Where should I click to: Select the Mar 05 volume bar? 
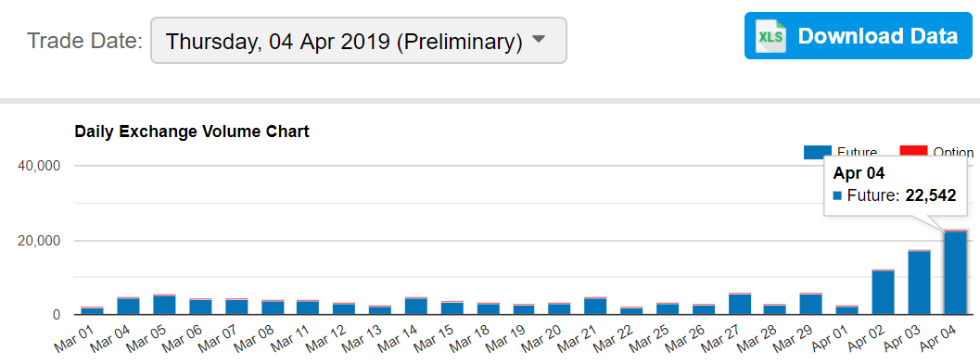(164, 304)
